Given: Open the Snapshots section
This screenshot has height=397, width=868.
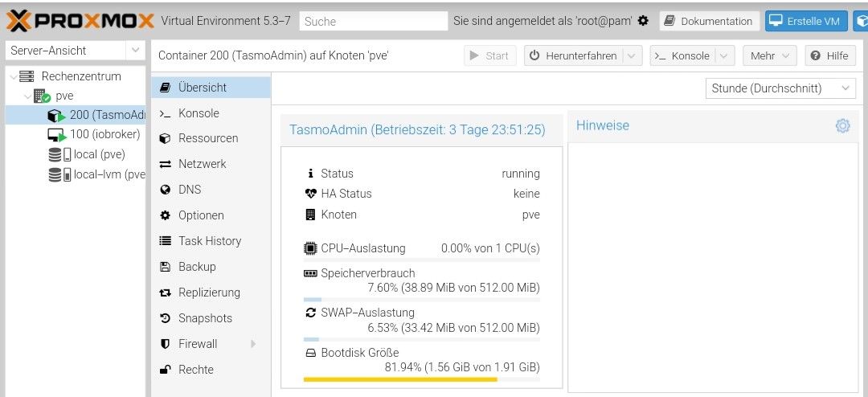Looking at the screenshot, I should coord(211,318).
